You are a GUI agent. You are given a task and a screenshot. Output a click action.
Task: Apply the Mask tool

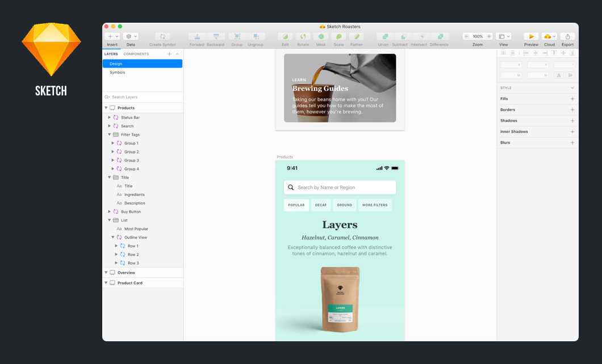coord(321,36)
